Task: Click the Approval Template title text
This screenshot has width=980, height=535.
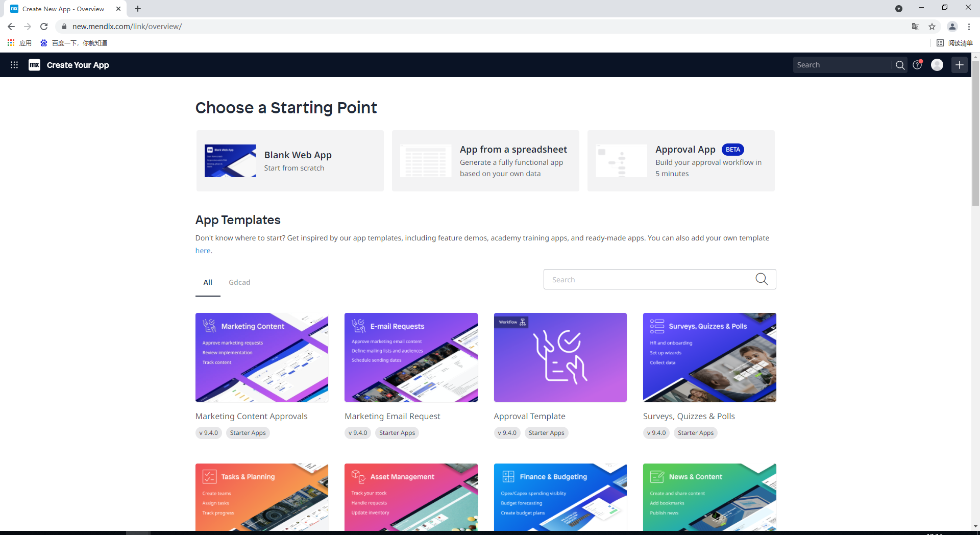Action: [x=529, y=416]
